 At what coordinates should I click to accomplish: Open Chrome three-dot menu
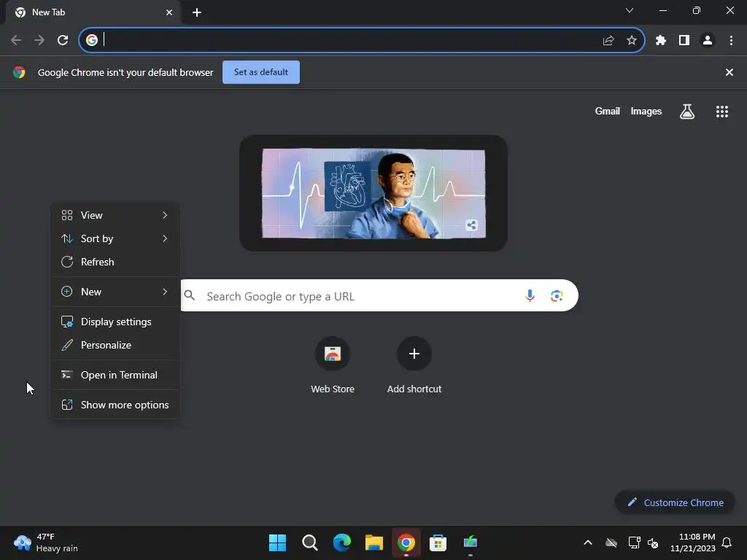[731, 41]
